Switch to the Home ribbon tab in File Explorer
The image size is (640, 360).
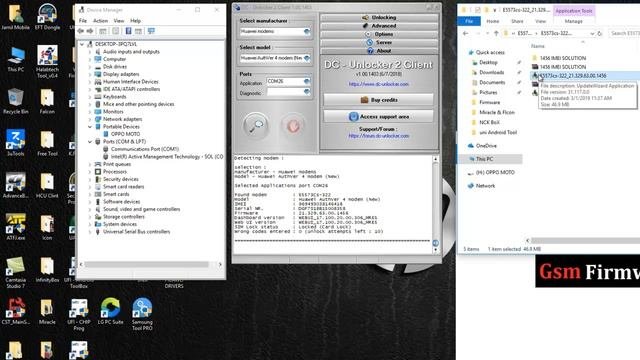coord(493,21)
